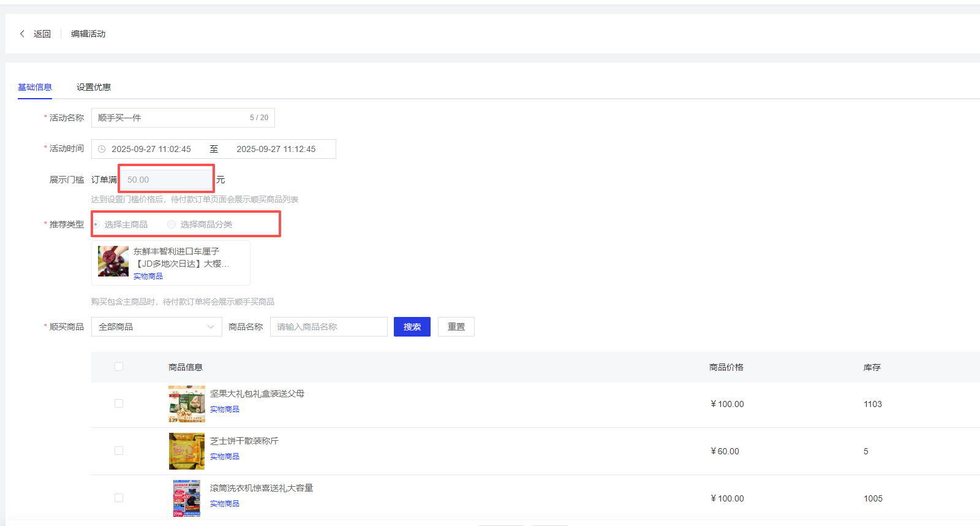Click 实物商品 tag under 芝士饼干
980x526 pixels.
225,457
